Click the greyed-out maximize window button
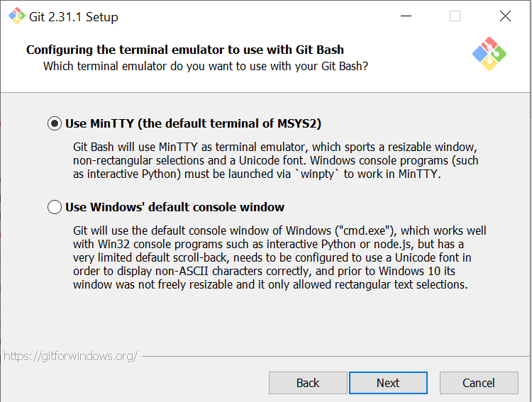The width and height of the screenshot is (532, 402). (x=455, y=16)
